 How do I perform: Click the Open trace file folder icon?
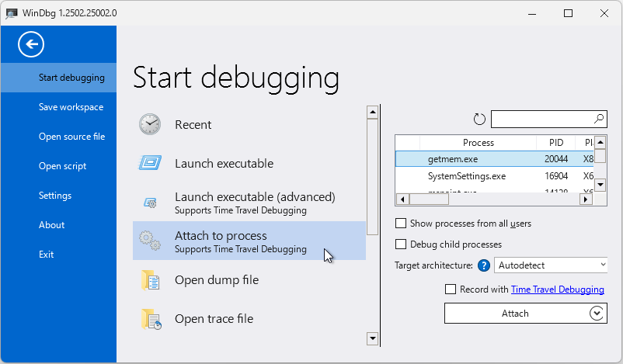point(151,319)
